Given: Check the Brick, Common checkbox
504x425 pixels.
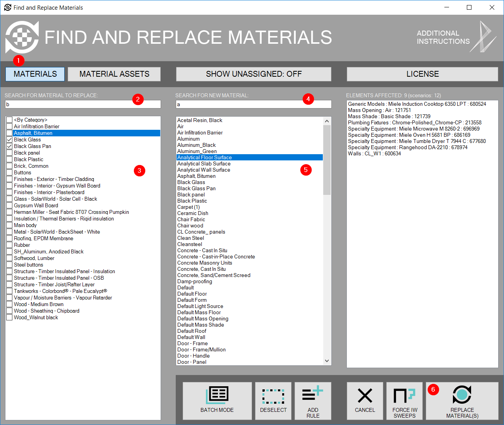Looking at the screenshot, I should (9, 166).
